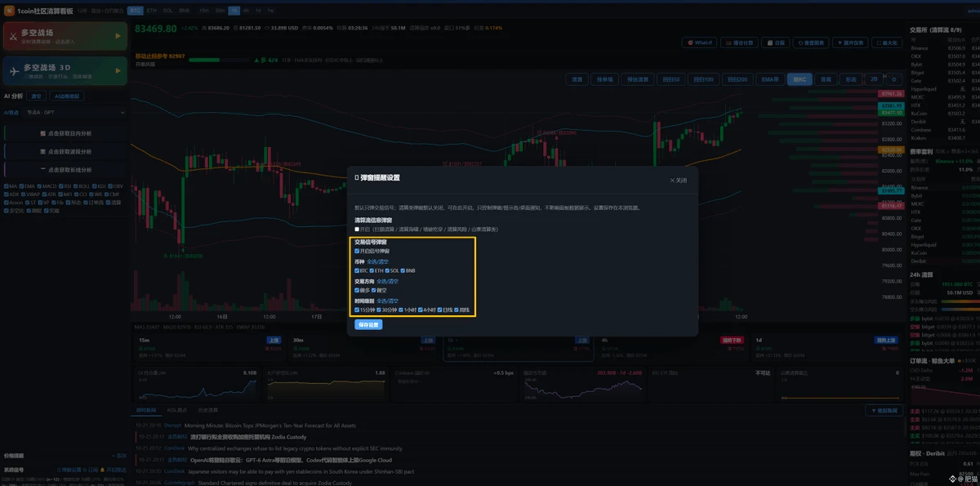Toggle the 回归100 chart overlay

click(x=702, y=79)
